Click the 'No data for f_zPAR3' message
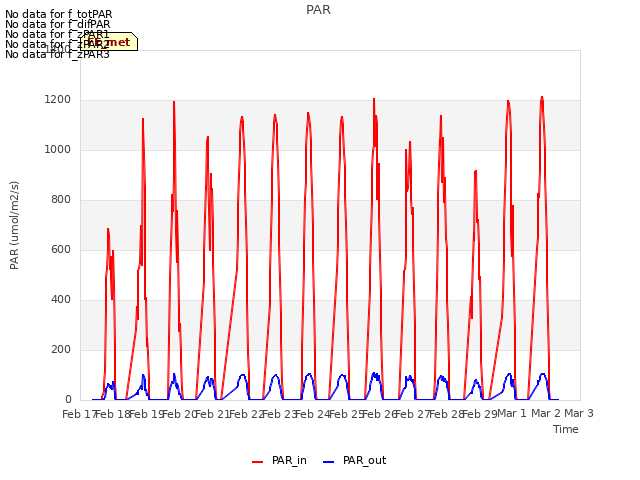This screenshot has height=480, width=640. (57, 54)
